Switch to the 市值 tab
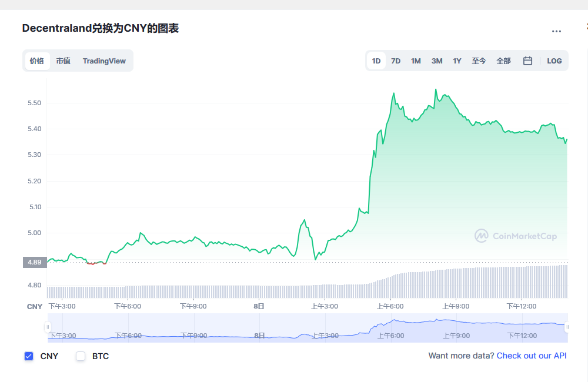Viewport: 588px width, 382px height. 64,61
